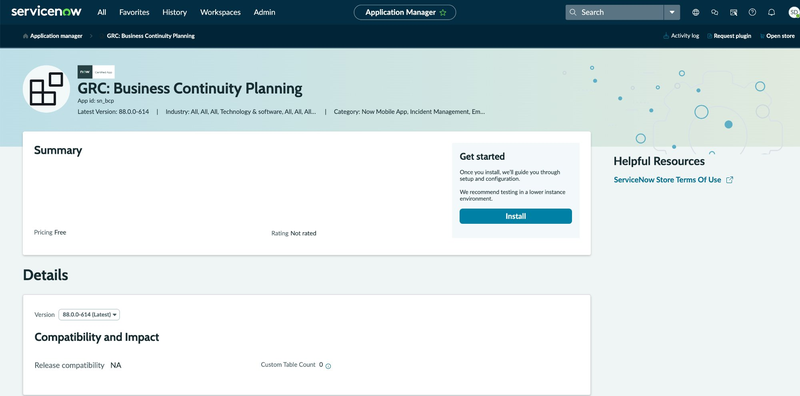This screenshot has height=396, width=800.
Task: Open the History menu
Action: coord(174,12)
